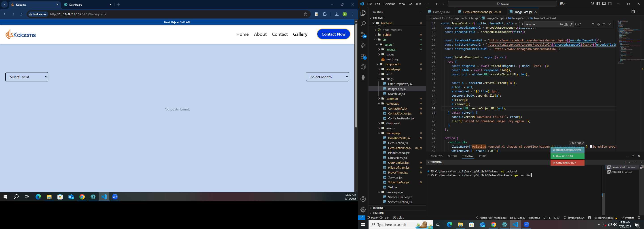This screenshot has height=229, width=644.
Task: Click notifications bell in VS Code status bar
Action: click(x=639, y=218)
